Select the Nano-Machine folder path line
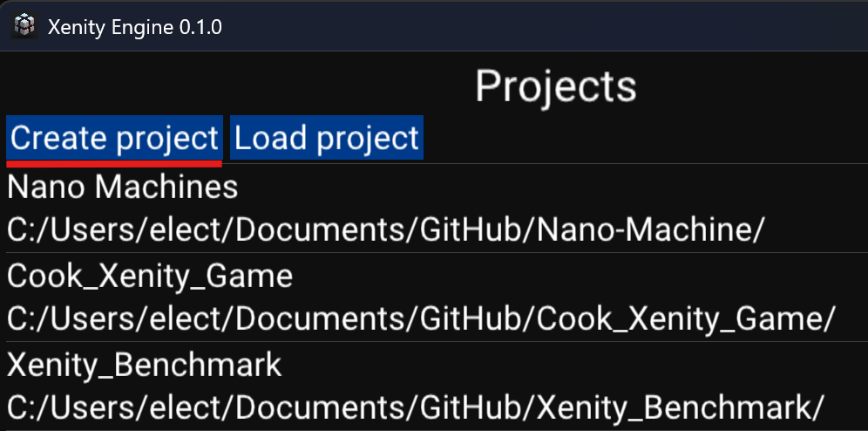 click(x=386, y=230)
